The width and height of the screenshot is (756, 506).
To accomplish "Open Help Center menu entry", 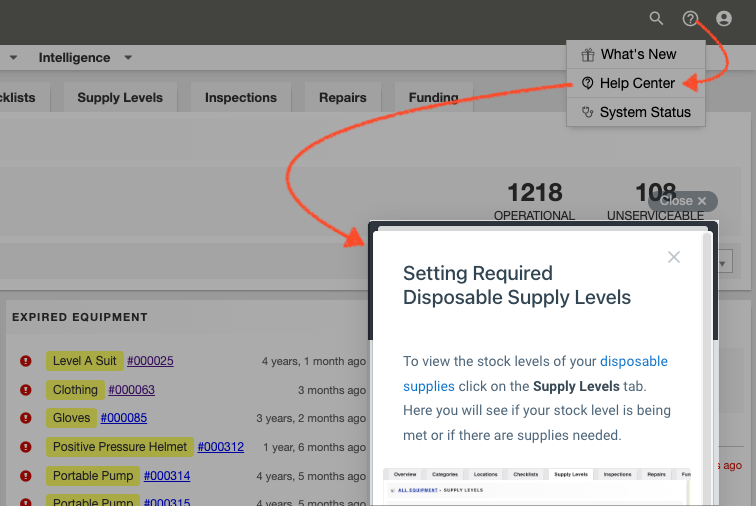I will [x=636, y=83].
